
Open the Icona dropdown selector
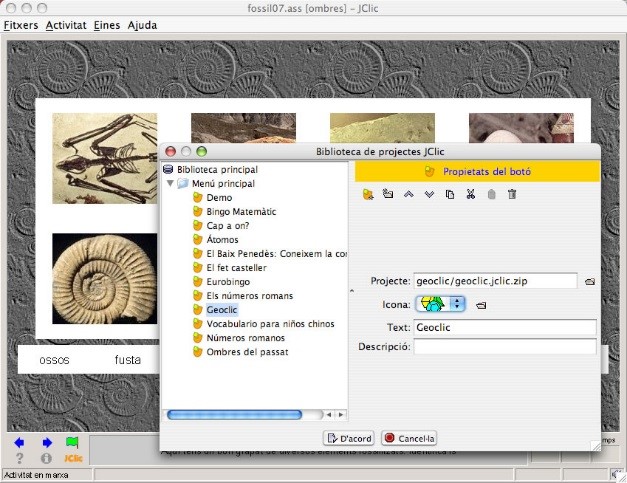click(458, 304)
